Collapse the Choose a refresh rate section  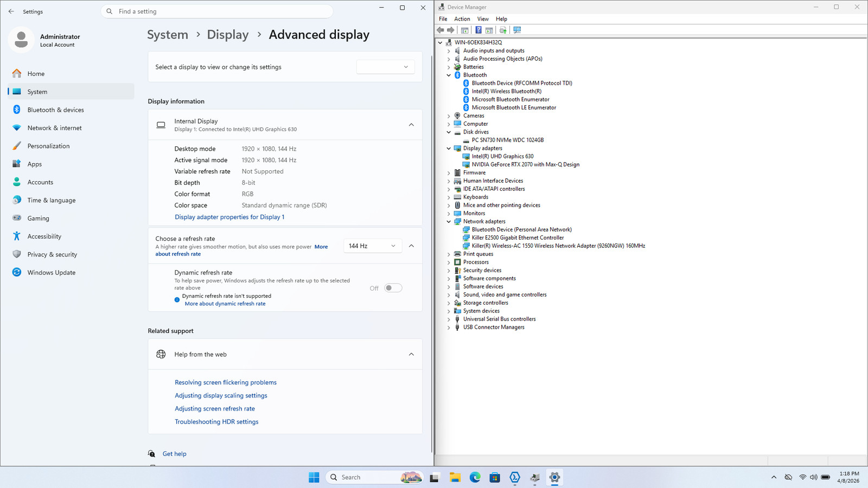411,246
